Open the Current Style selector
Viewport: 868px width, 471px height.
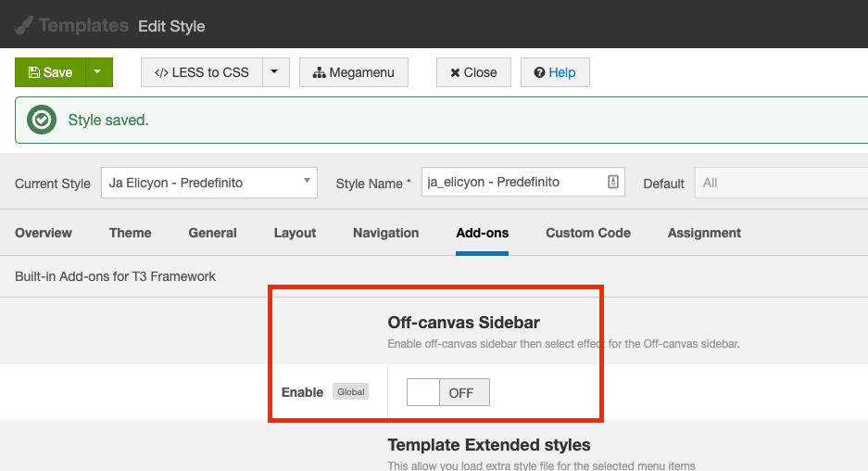[x=208, y=183]
